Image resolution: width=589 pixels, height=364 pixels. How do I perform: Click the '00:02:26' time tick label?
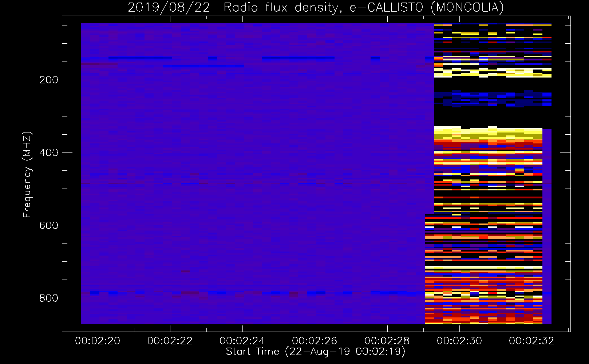[315, 341]
